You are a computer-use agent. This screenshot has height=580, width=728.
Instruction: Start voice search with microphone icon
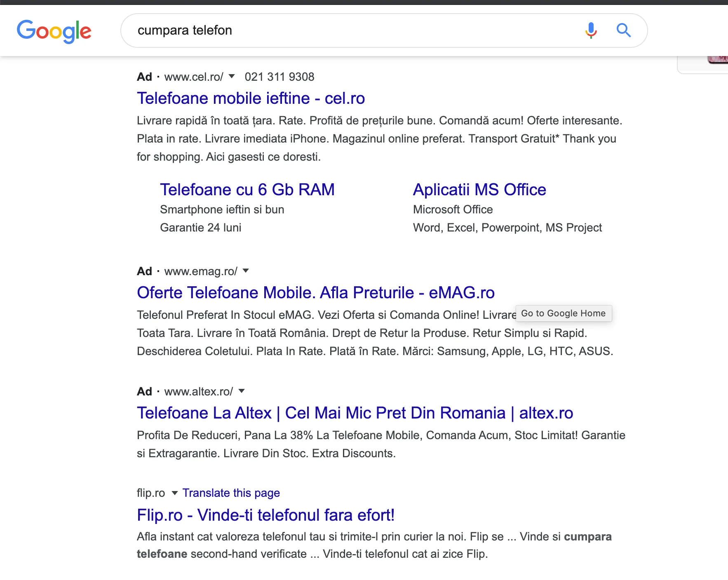pos(591,30)
